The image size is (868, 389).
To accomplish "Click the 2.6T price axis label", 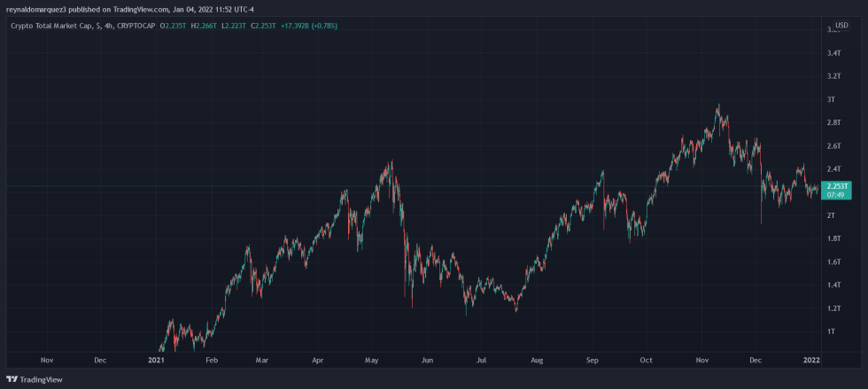I will click(833, 145).
